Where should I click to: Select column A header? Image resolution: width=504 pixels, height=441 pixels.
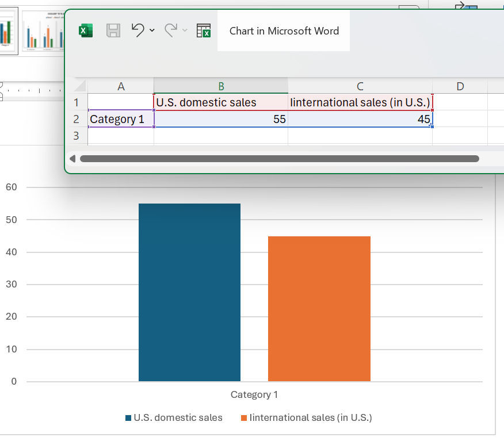[x=121, y=86]
